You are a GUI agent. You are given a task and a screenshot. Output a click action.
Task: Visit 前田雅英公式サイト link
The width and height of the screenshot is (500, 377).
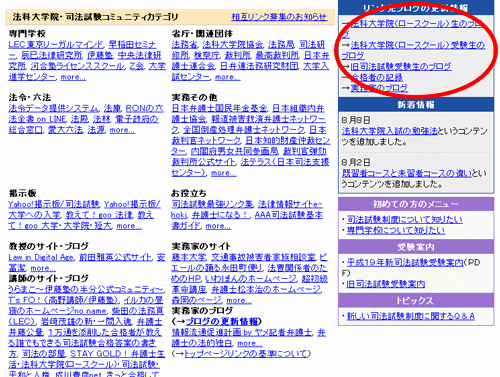(115, 257)
